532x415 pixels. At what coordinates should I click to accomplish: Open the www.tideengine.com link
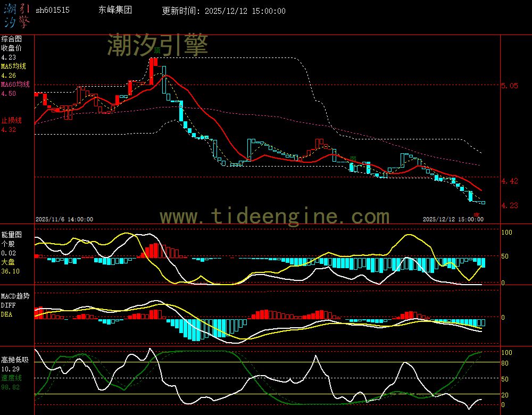click(275, 217)
